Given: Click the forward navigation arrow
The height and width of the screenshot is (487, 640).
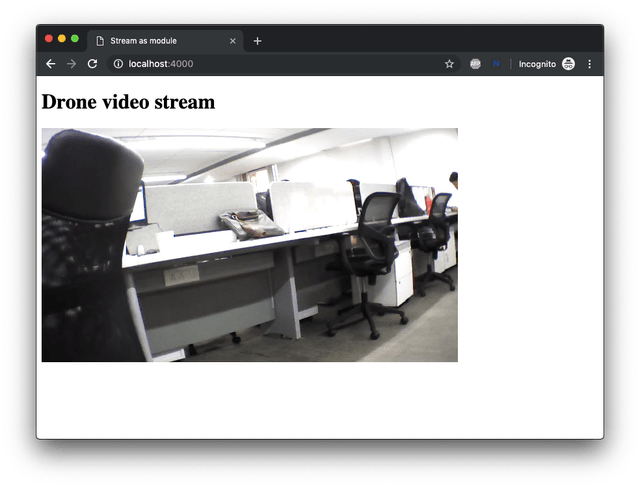Looking at the screenshot, I should (x=71, y=64).
